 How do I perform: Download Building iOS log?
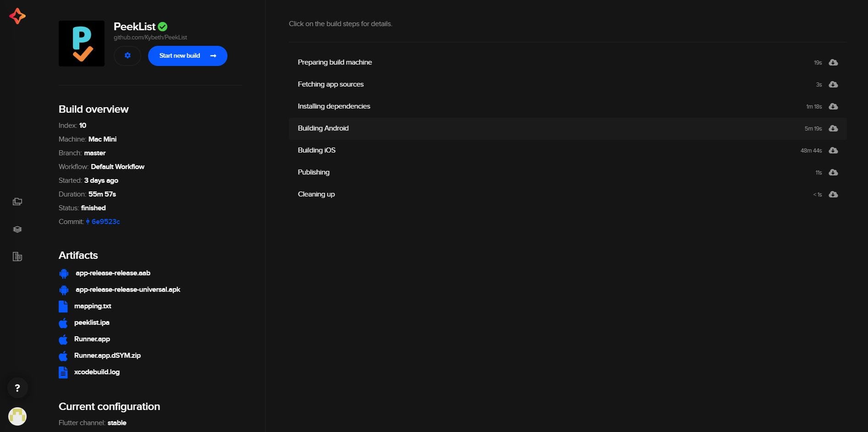(x=834, y=150)
